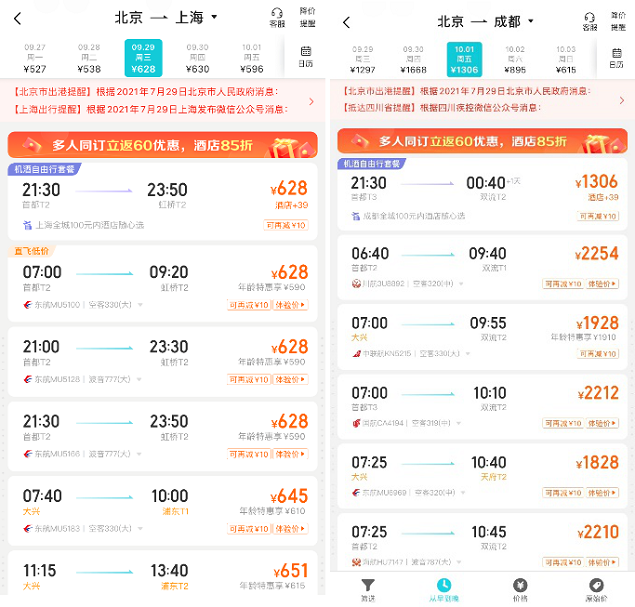Open the 日历 calendar icon on 北京—成都 screen
Screen dimensions: 635x607
point(616,57)
